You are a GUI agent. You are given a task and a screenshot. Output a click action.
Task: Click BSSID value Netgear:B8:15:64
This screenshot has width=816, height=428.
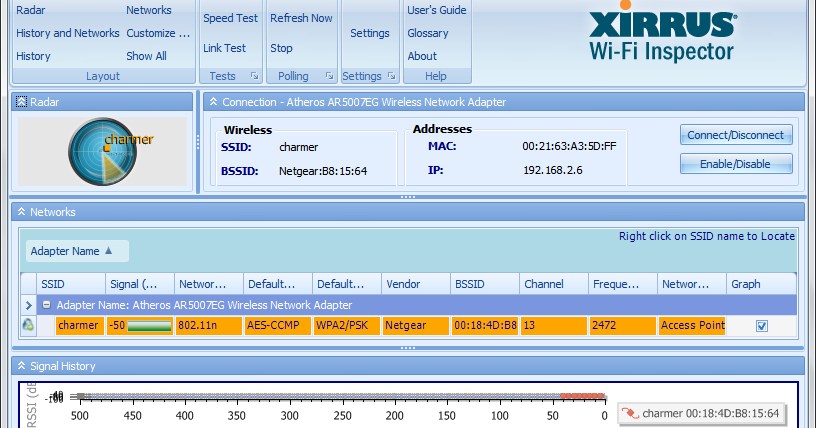(323, 171)
